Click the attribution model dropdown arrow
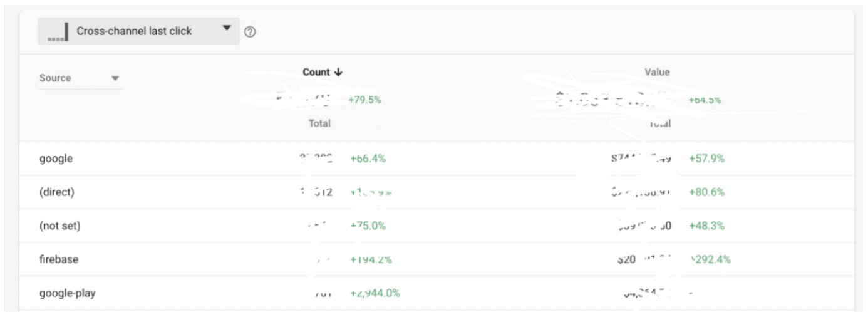Screen dimensions: 868x312 (x=227, y=29)
